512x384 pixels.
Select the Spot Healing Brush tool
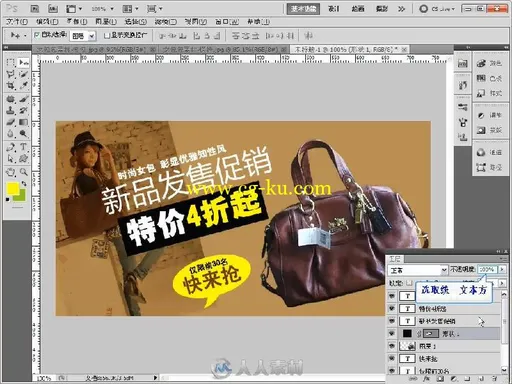tap(10, 99)
